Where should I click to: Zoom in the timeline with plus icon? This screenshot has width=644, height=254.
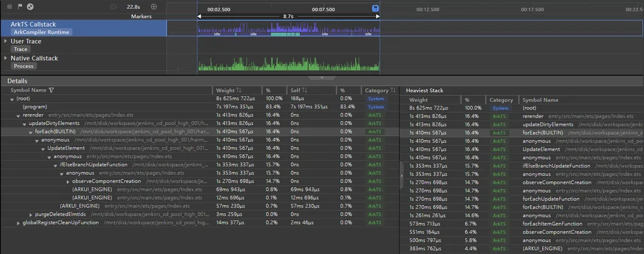154,6
